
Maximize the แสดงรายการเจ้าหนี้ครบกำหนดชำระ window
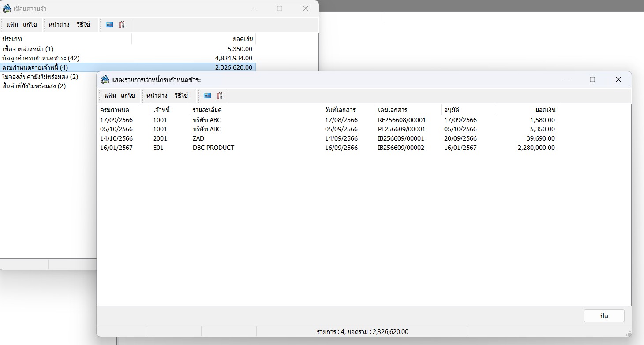click(592, 79)
